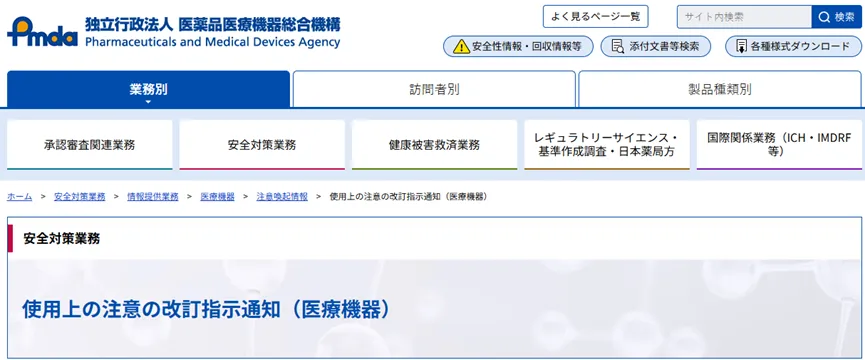Open レギュラトリーサイエンス・基準作成調査・日本薬局方 menu item
Viewport: 865px width, 360px height.
click(607, 145)
